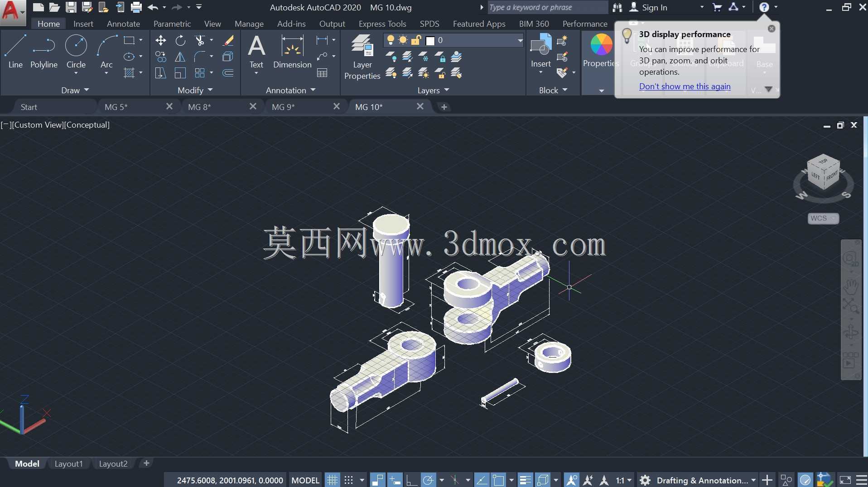The width and height of the screenshot is (868, 487).
Task: Toggle object snap tracking in status bar
Action: tap(482, 480)
